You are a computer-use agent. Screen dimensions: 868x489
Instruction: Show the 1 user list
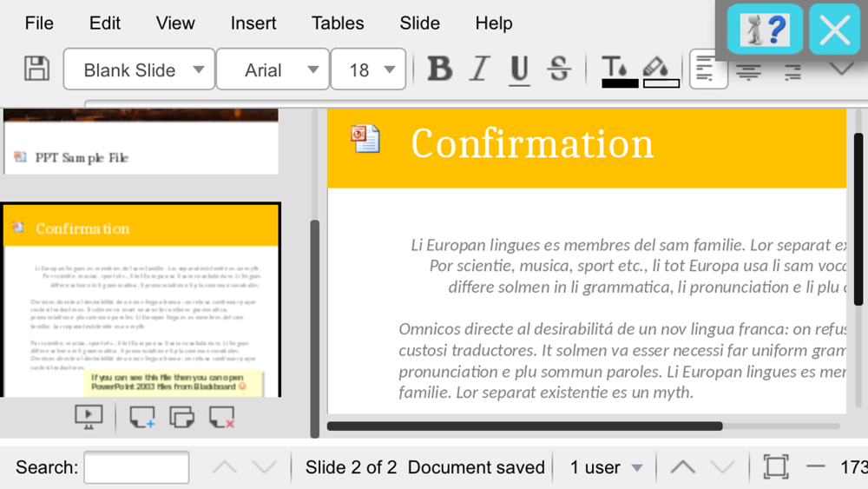click(605, 467)
